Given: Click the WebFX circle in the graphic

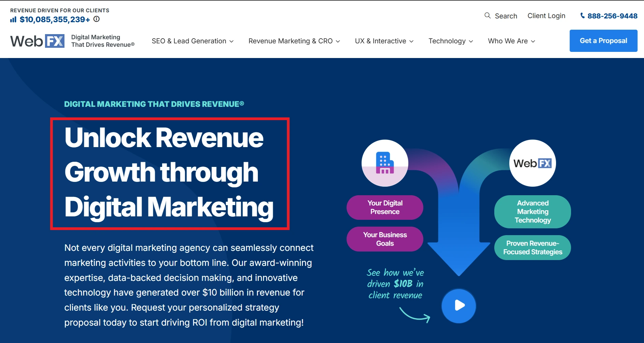Looking at the screenshot, I should click(x=532, y=163).
